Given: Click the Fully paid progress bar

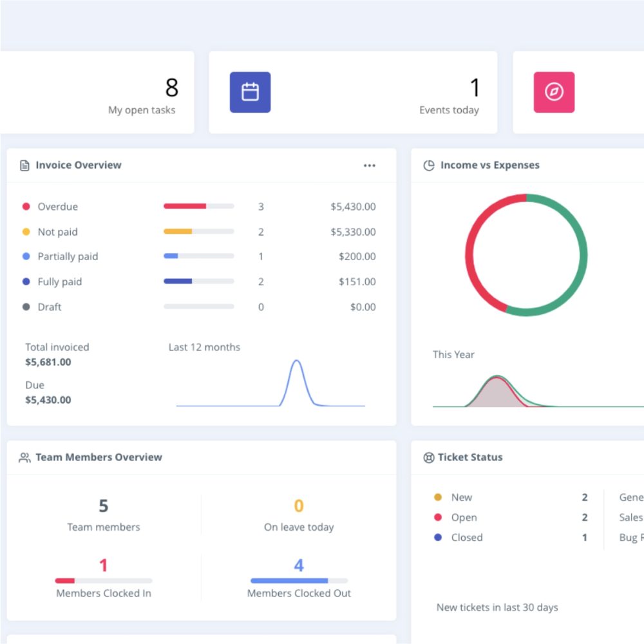Looking at the screenshot, I should 198,281.
